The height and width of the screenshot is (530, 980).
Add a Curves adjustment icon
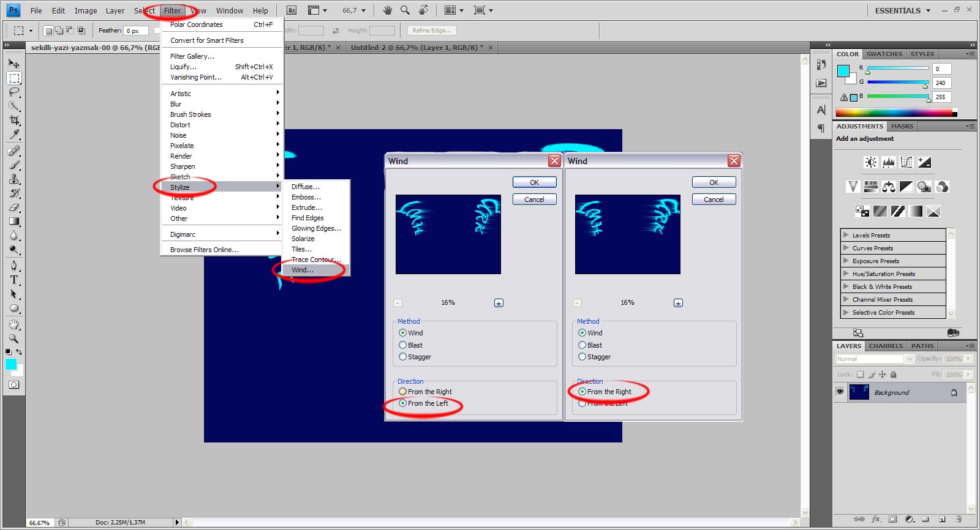(x=907, y=162)
